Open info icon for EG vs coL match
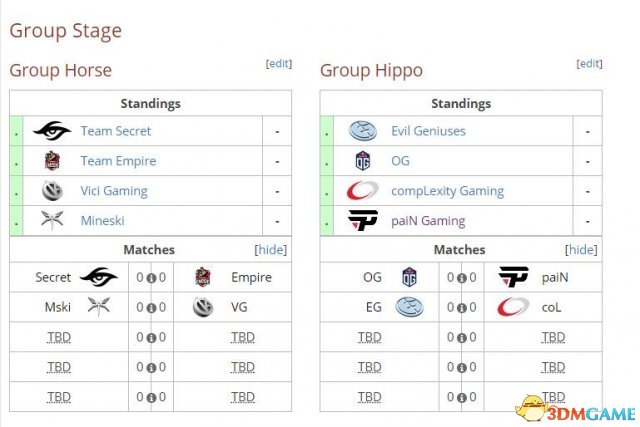 [x=462, y=308]
